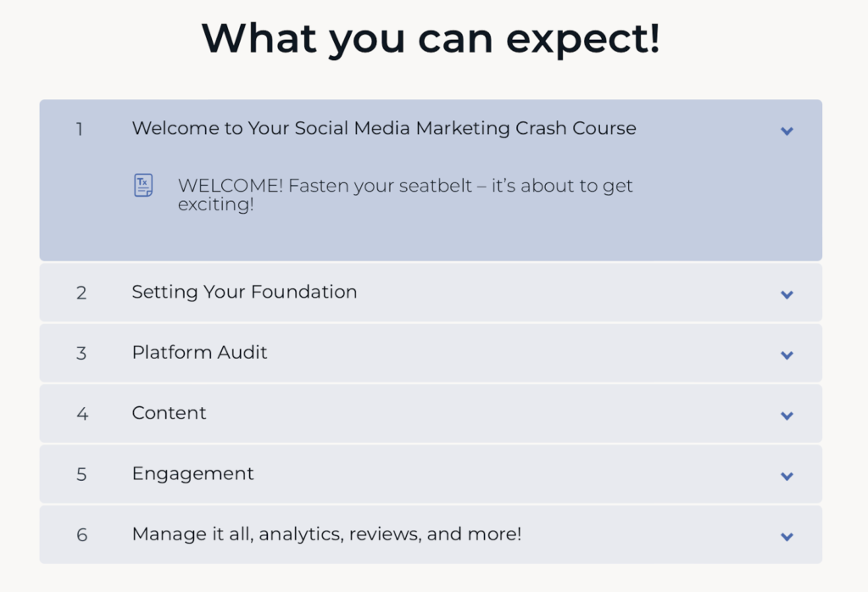868x592 pixels.
Task: Click module number 5 label
Action: click(x=81, y=475)
